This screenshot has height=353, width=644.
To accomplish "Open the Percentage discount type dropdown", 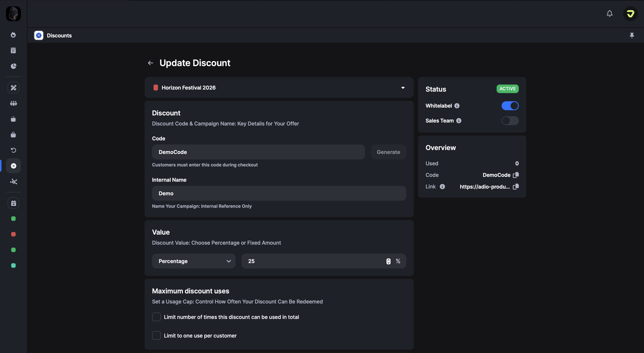I will (x=193, y=261).
